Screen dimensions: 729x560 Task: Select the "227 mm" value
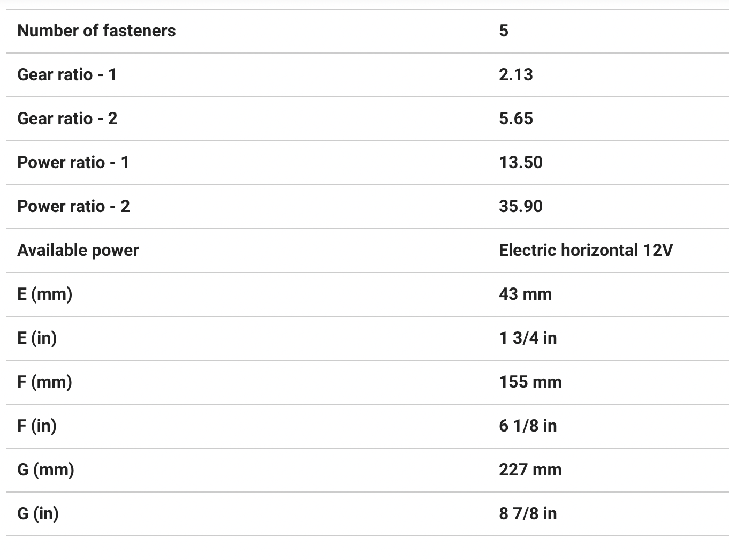530,470
